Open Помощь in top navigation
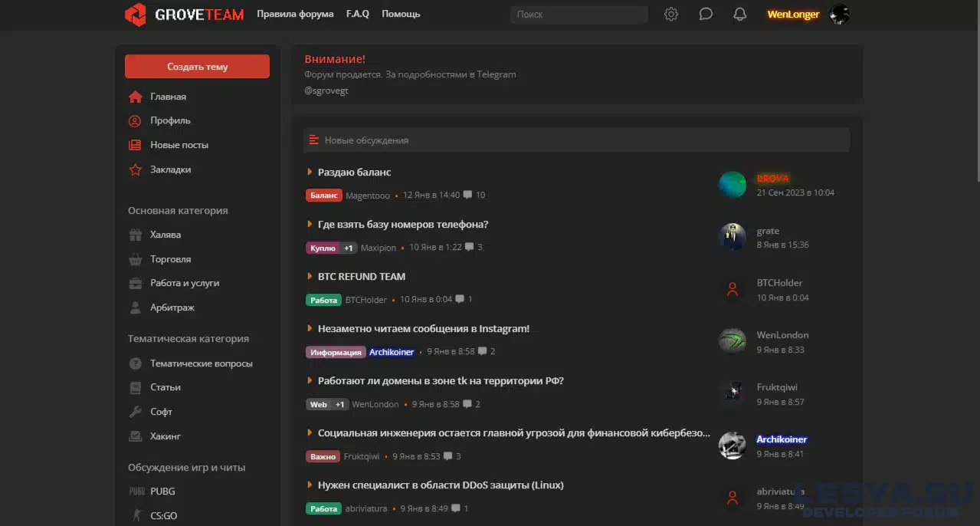Viewport: 980px width, 526px height. [401, 15]
